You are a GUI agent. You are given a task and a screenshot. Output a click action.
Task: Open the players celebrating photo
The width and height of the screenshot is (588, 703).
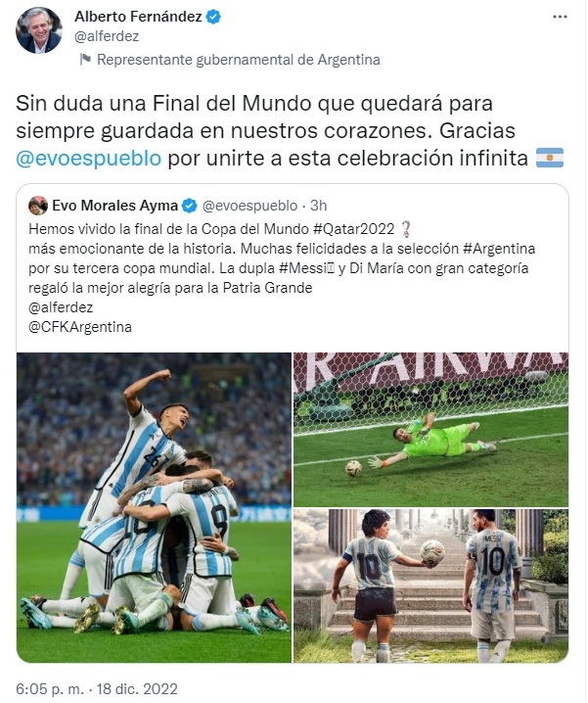(154, 507)
